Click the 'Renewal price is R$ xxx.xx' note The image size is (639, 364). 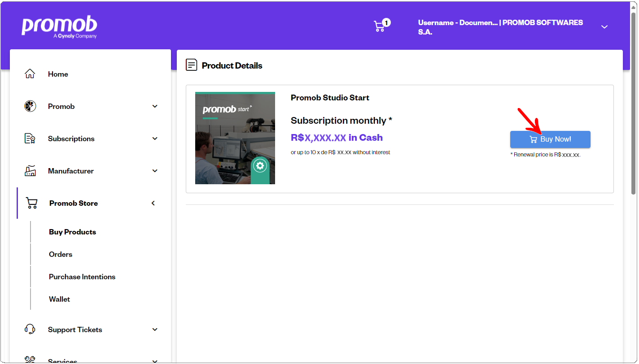(x=545, y=155)
